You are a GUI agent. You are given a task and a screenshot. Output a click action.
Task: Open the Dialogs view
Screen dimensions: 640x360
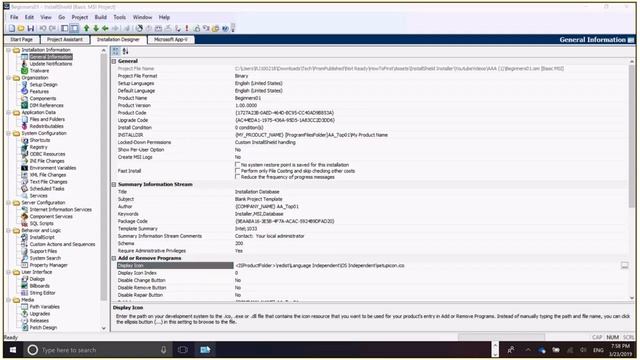(x=37, y=279)
